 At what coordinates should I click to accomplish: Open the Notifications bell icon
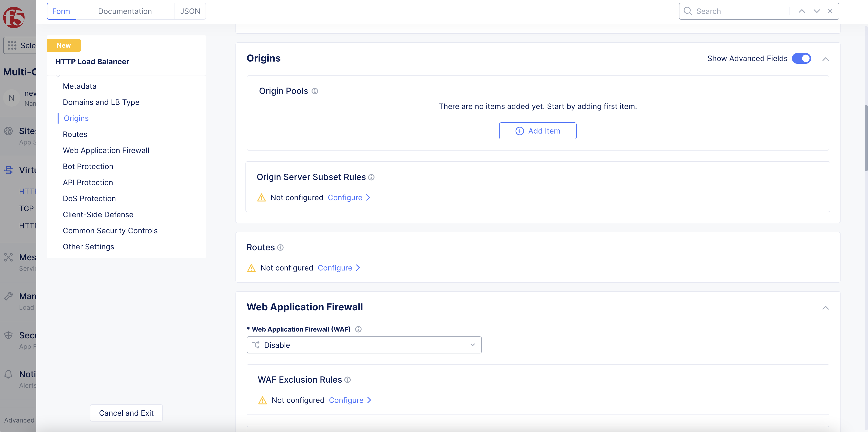(9, 374)
